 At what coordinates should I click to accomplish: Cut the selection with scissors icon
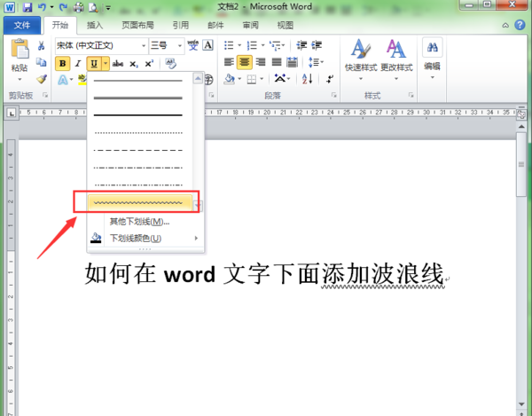[x=41, y=46]
